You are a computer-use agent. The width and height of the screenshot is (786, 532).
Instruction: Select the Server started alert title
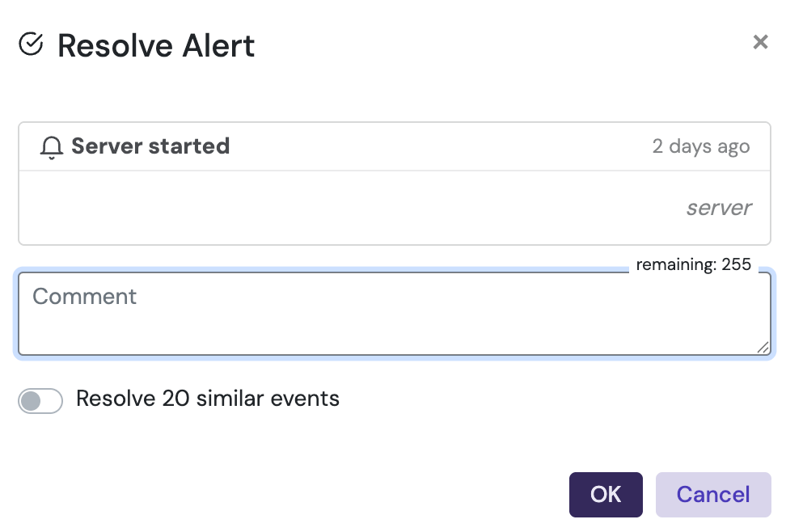pos(150,146)
